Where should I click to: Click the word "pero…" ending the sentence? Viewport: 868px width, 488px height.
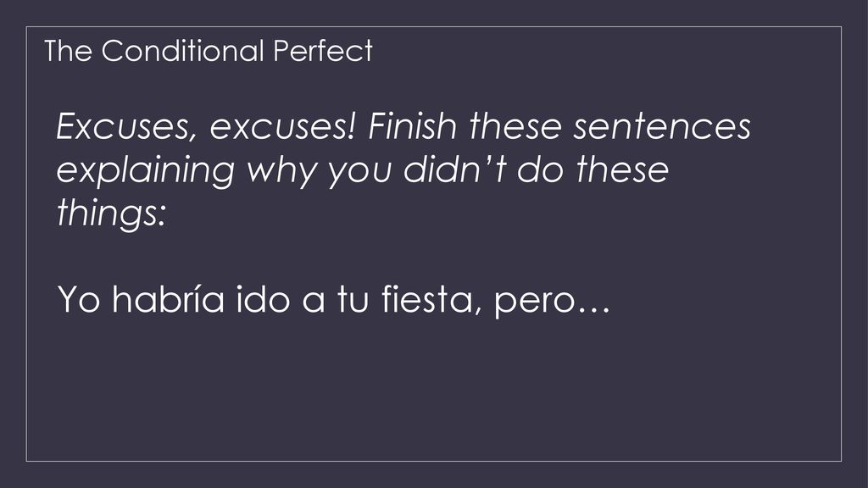click(x=551, y=302)
